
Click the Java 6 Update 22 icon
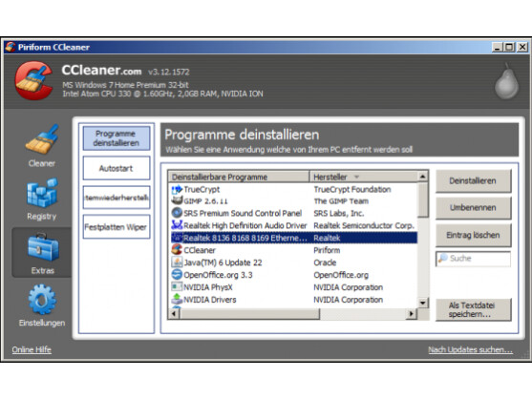point(177,262)
